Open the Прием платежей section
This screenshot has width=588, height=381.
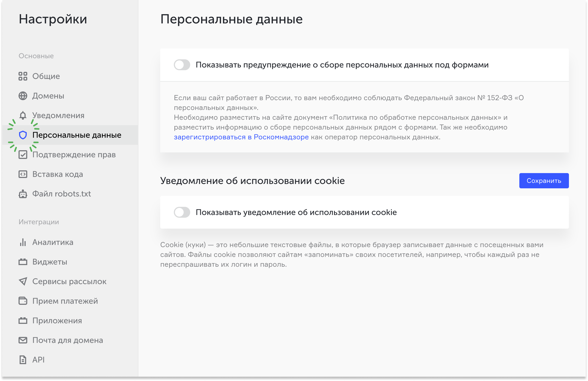click(x=70, y=301)
